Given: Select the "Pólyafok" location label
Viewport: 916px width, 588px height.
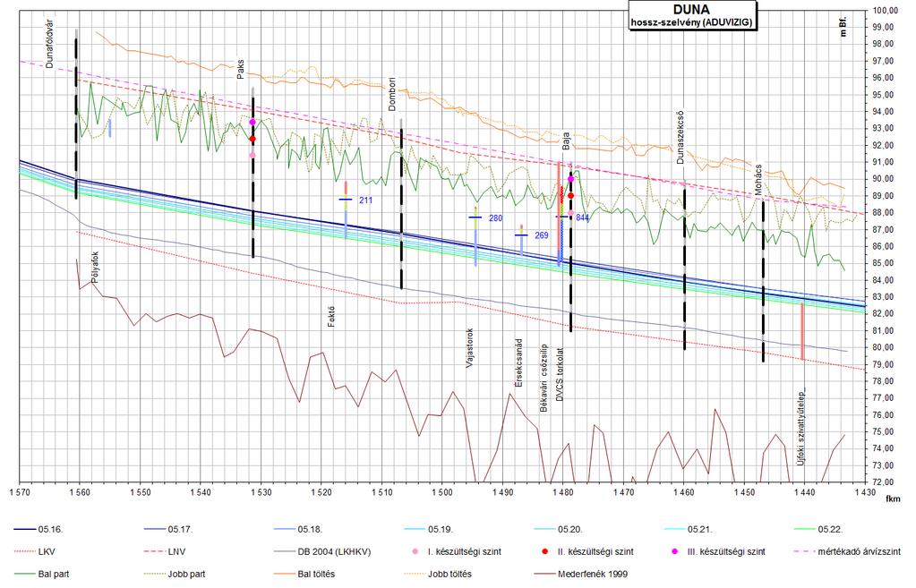Looking at the screenshot, I should [95, 268].
